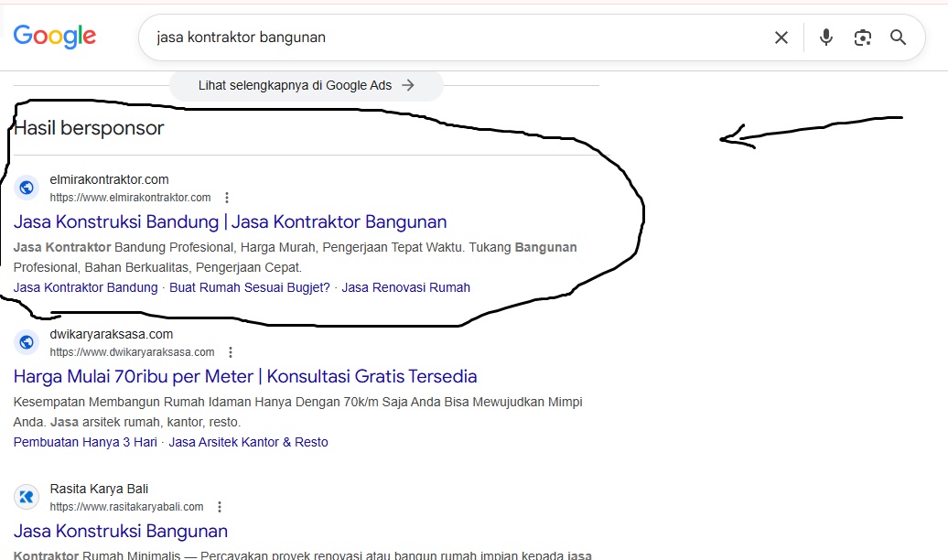Open 'Buat Rumah Sesuai Bugjet?' sitelink
Screen dimensions: 948x560
pyautogui.click(x=250, y=288)
